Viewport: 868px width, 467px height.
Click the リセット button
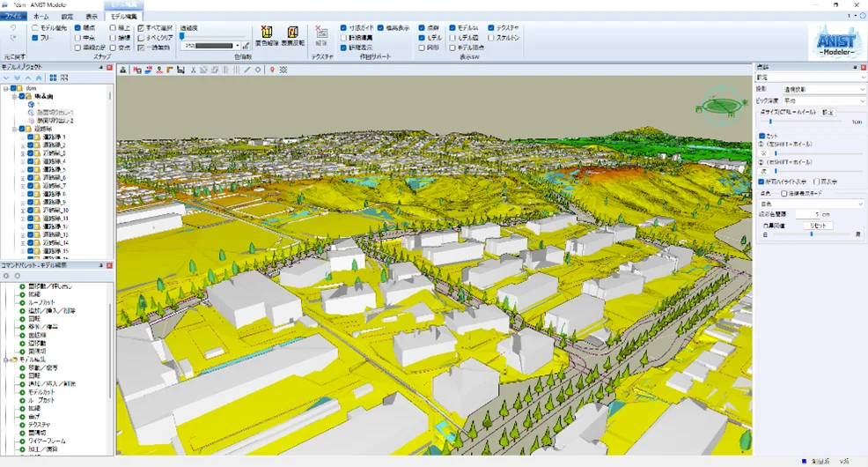[818, 226]
